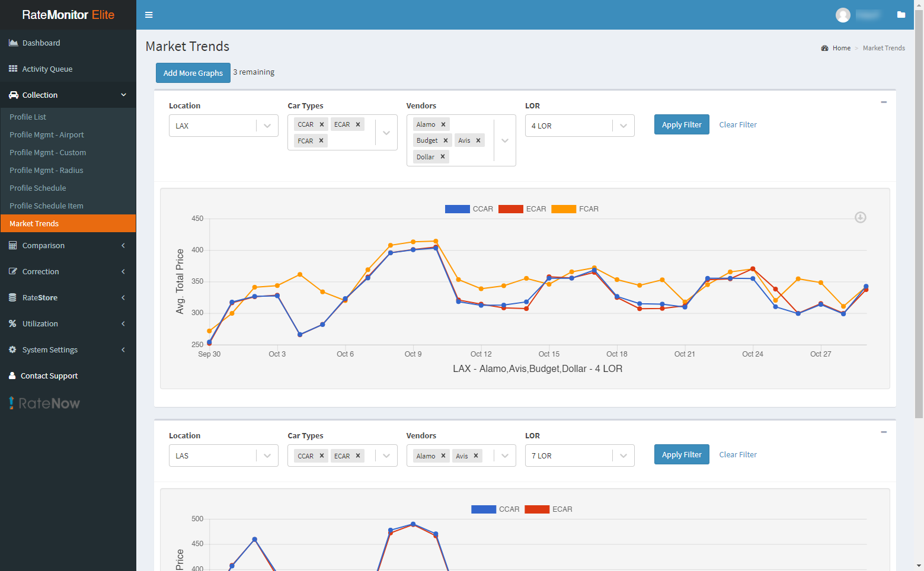Remove the CCAR tag in first filter
This screenshot has height=571, width=924.
click(x=322, y=124)
